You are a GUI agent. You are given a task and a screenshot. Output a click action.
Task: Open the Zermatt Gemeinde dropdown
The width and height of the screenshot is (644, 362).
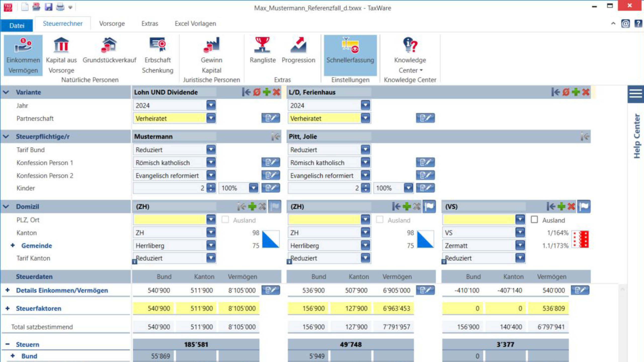(x=520, y=245)
